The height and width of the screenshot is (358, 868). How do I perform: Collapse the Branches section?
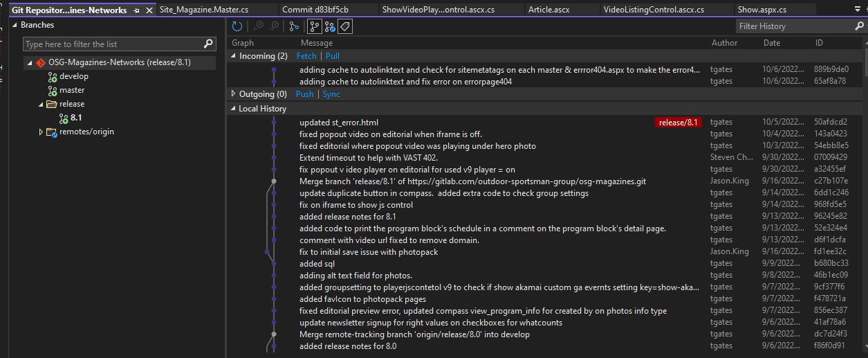point(16,25)
